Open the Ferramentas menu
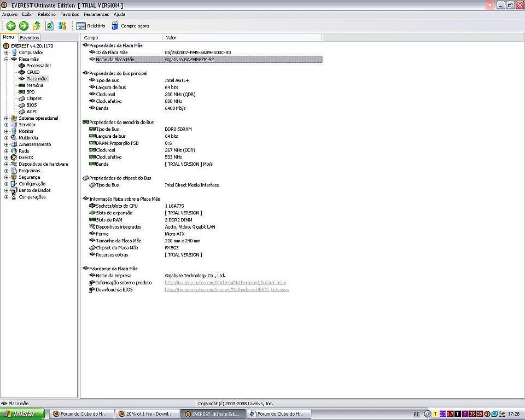 coord(96,14)
